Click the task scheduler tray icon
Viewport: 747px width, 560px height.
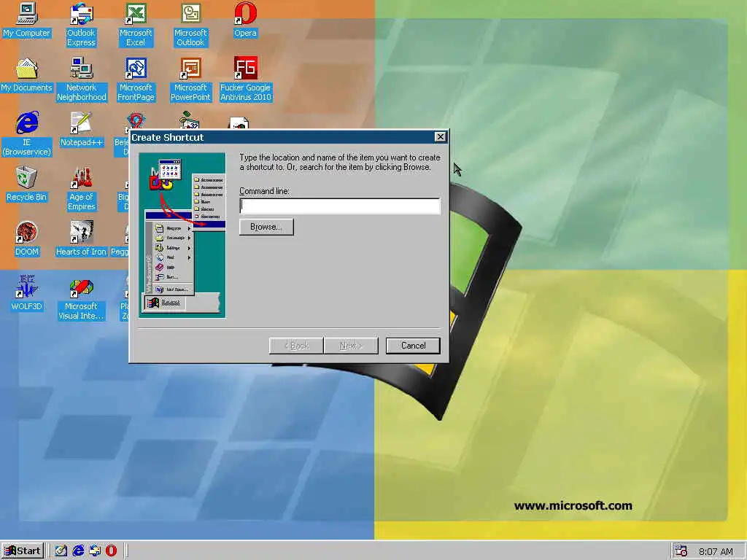coord(681,551)
